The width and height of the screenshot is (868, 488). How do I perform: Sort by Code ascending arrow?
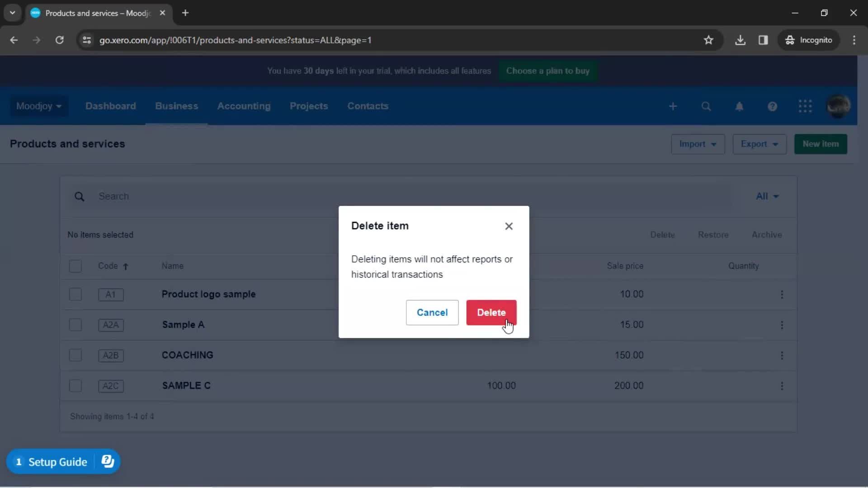point(126,267)
